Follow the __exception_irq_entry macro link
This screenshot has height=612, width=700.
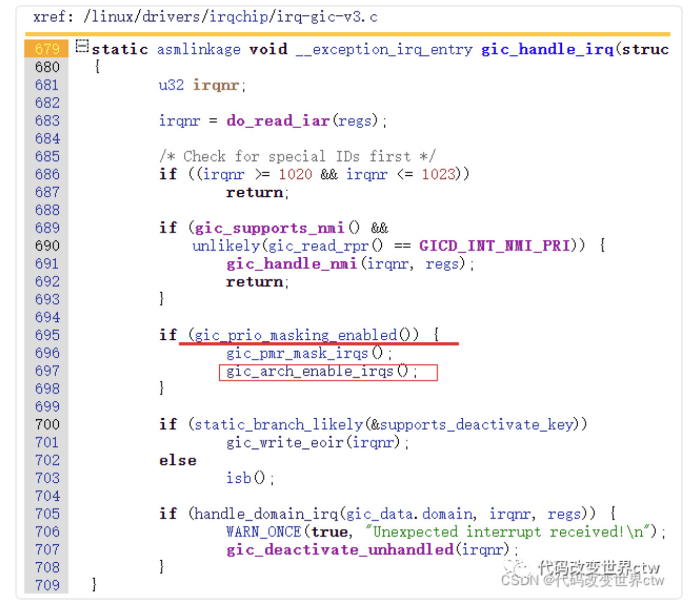click(384, 49)
